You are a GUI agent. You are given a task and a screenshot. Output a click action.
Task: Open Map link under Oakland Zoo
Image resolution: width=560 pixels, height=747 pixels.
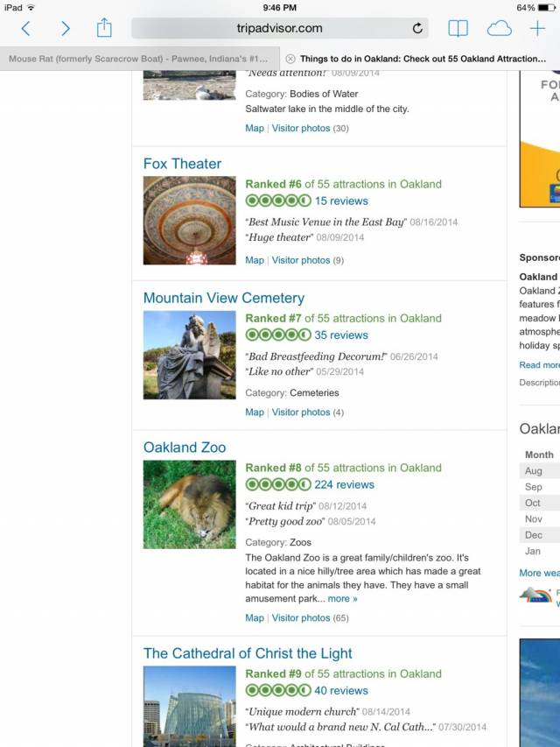coord(255,618)
